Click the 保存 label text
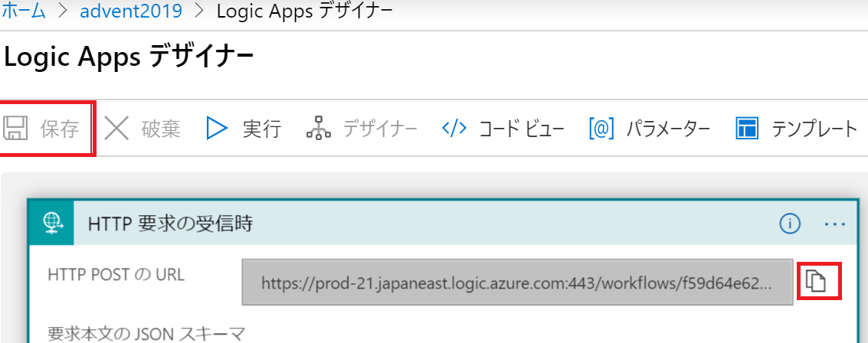The height and width of the screenshot is (343, 868). [60, 129]
